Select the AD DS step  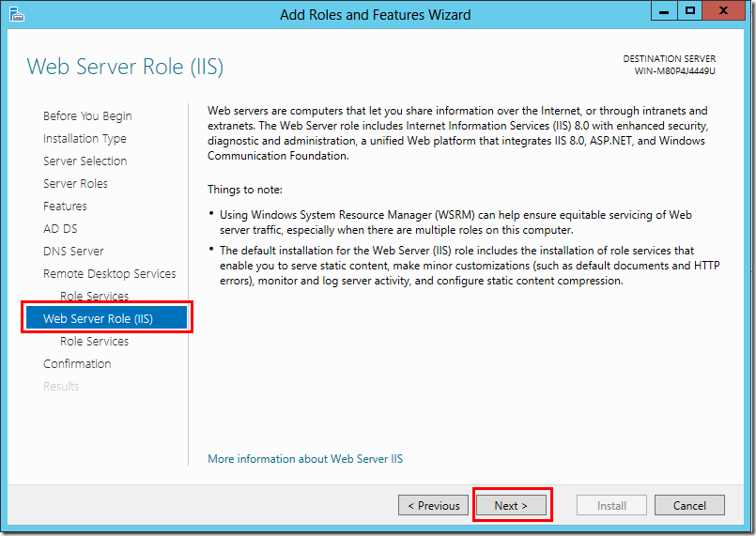[60, 229]
